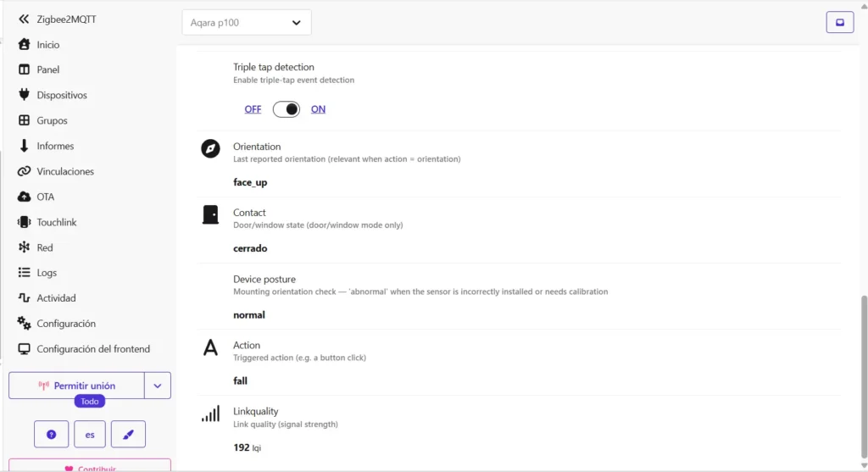Open frontend configuration monitor icon
This screenshot has width=868, height=472.
(24, 348)
